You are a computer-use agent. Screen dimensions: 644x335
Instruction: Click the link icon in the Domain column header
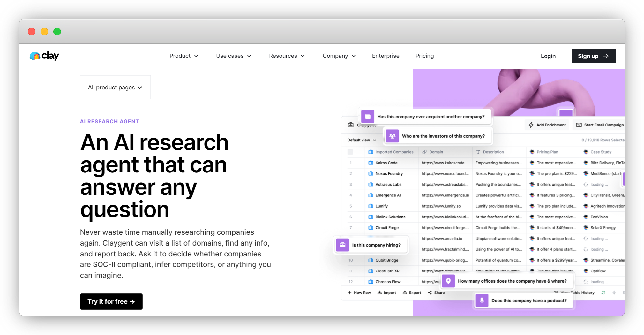[424, 152]
